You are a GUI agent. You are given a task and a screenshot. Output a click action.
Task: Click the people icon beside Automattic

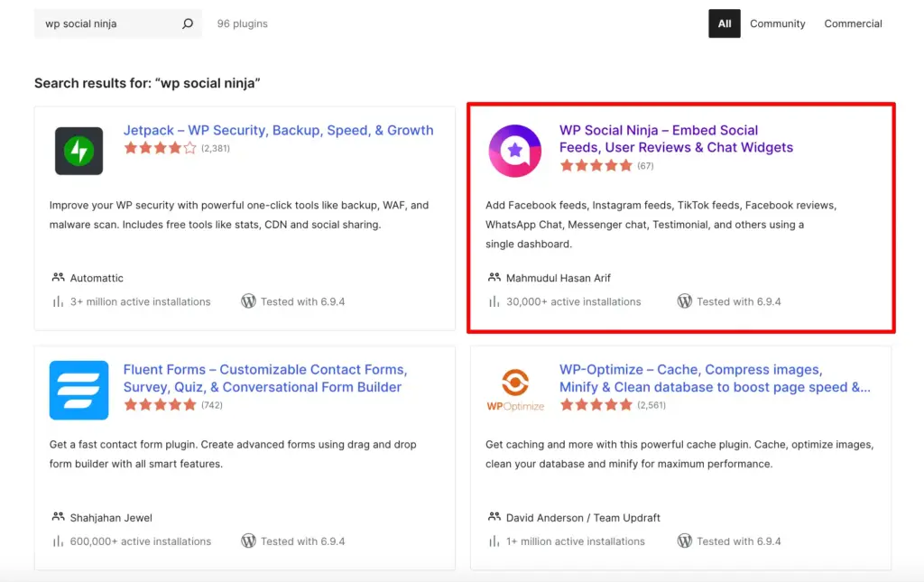(x=58, y=277)
